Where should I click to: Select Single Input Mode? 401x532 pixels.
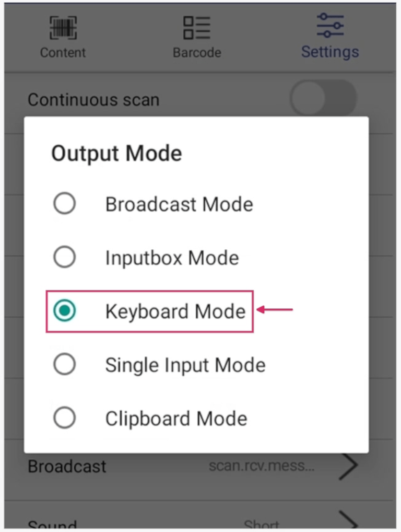(x=64, y=364)
